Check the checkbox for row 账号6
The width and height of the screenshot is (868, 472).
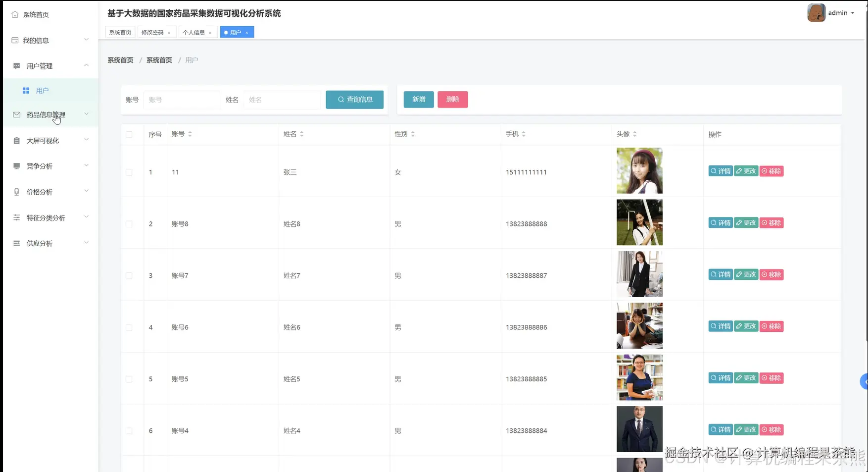click(x=129, y=327)
